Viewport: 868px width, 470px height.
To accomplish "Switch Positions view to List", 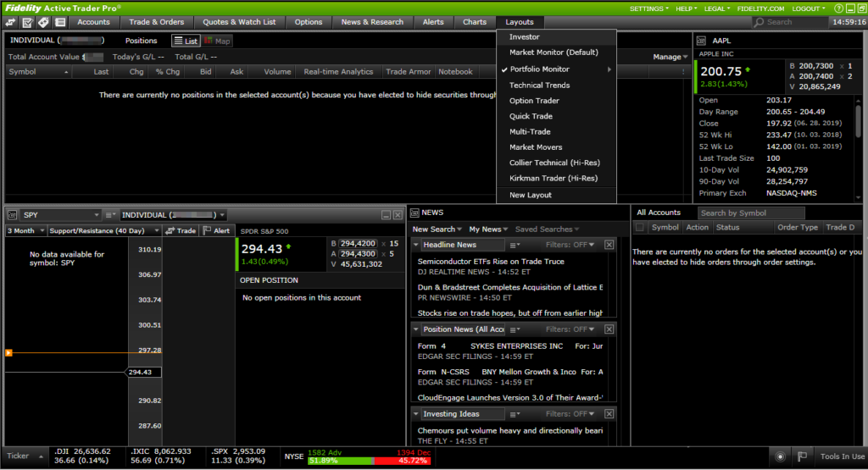I will pyautogui.click(x=186, y=41).
